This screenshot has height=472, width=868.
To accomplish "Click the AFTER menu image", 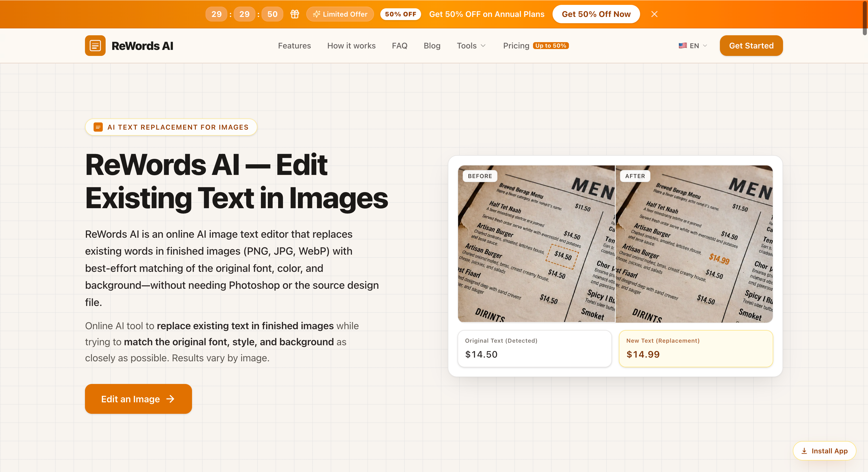I will (x=694, y=244).
